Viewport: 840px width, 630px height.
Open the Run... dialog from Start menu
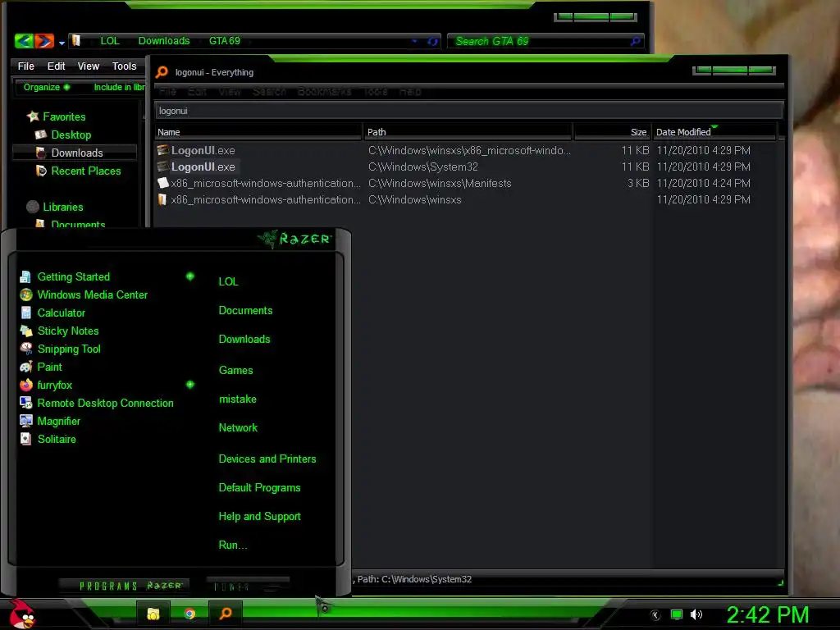(232, 545)
